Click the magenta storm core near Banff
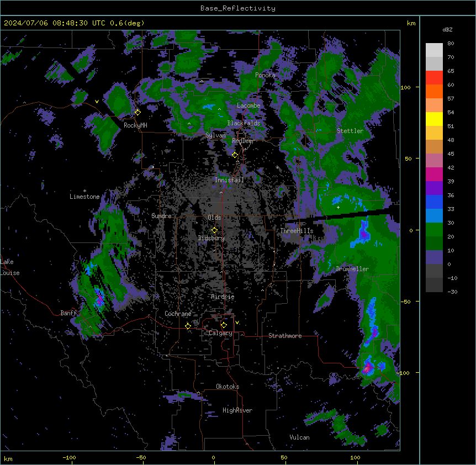 pos(99,299)
